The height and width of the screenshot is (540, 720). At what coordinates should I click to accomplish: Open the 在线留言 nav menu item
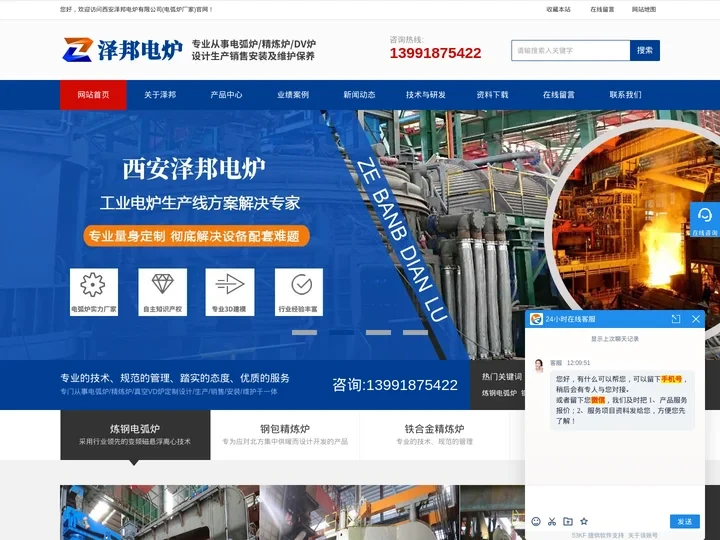pyautogui.click(x=559, y=95)
